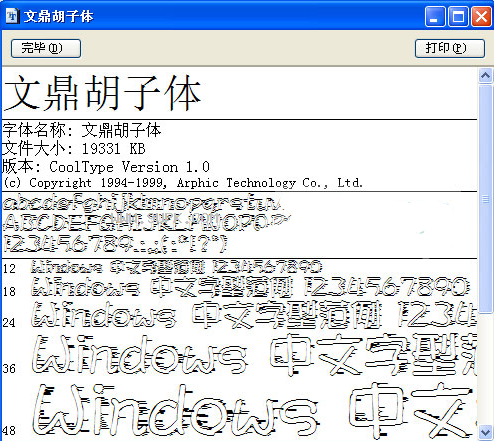The width and height of the screenshot is (494, 441).
Task: Click the 完毕(D) done button
Action: coord(46,48)
